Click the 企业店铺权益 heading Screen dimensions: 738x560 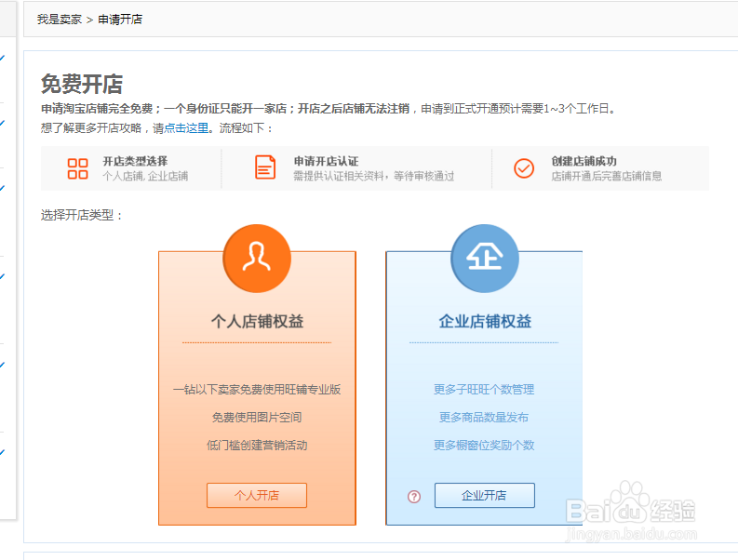click(485, 322)
